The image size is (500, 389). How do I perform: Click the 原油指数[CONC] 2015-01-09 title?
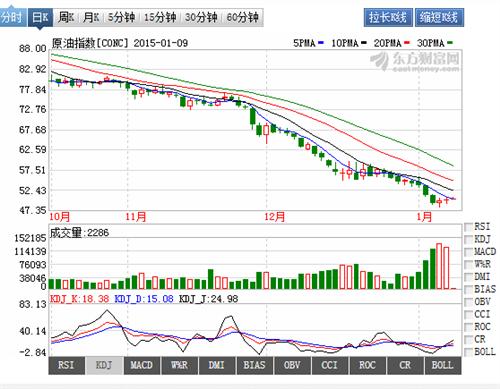(120, 43)
